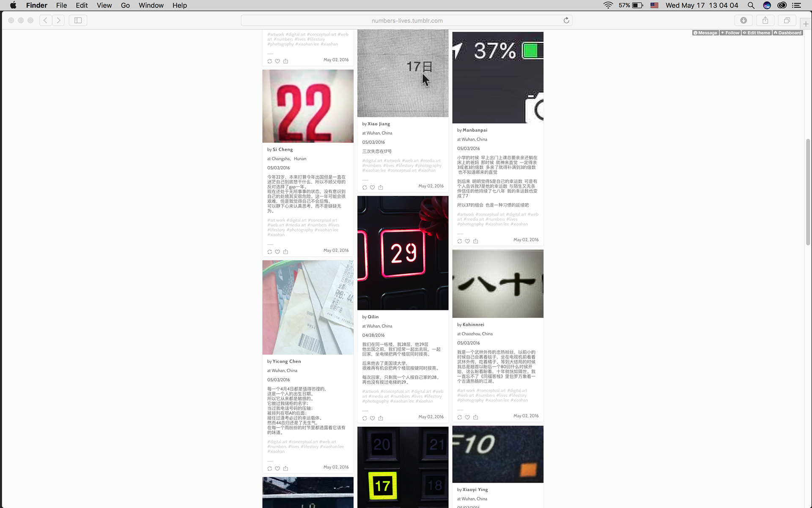Show all tabs overview button
812x508 pixels.
coord(787,20)
